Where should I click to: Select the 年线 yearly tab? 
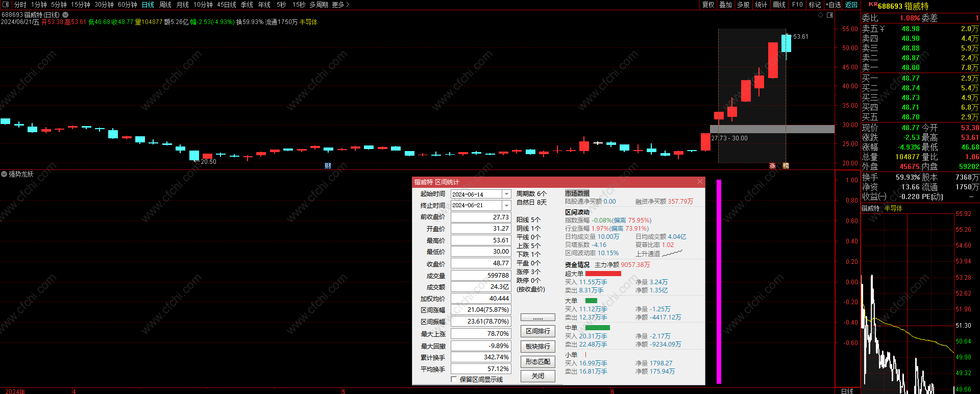tap(264, 5)
